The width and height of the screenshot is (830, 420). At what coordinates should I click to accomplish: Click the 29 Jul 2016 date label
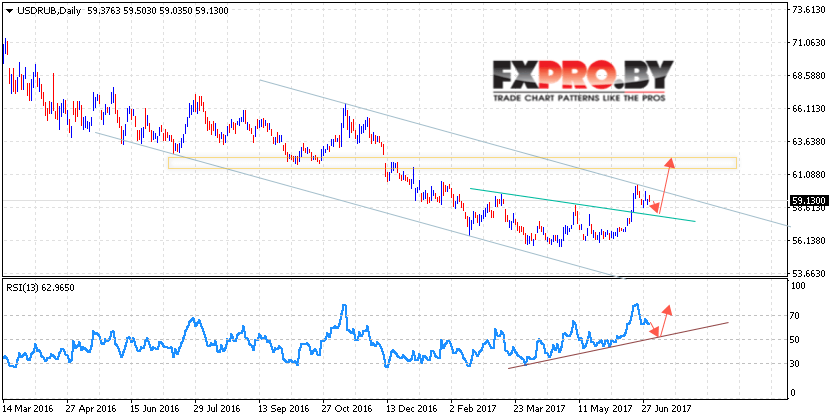[x=217, y=409]
